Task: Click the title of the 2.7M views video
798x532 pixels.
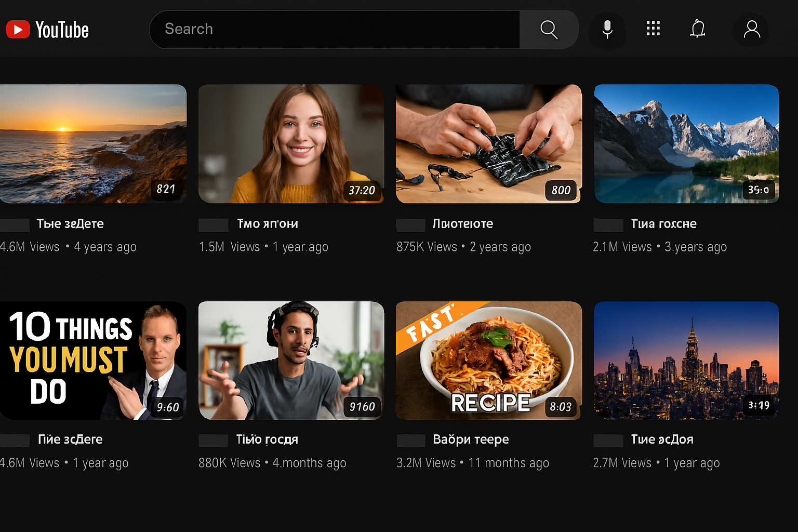Action: click(x=662, y=440)
